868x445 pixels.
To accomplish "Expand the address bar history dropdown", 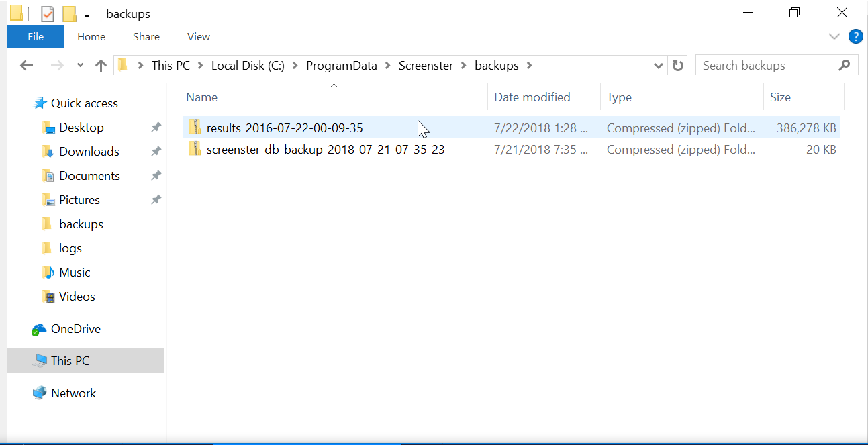I will pos(659,66).
